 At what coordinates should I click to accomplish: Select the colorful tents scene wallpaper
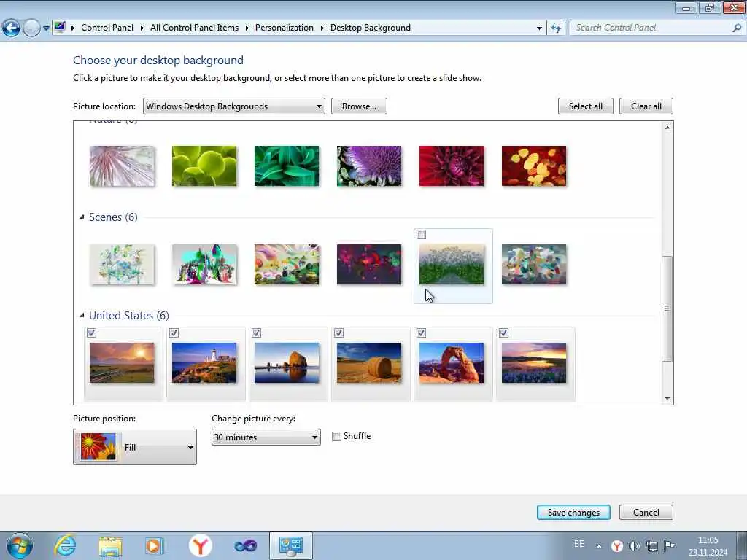(x=204, y=264)
